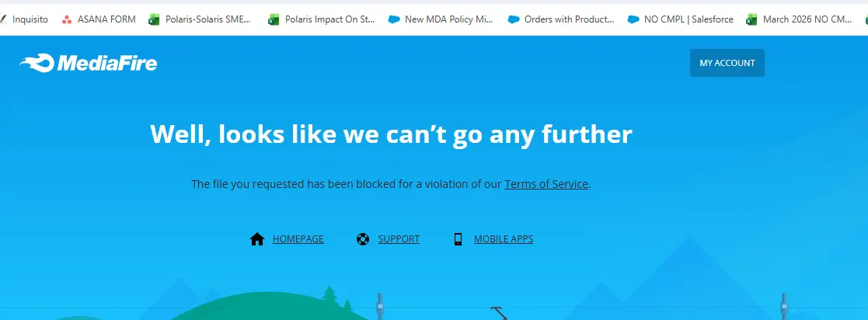Open the Polaris-Solaris SME bookmark
This screenshot has width=868, height=320.
click(x=200, y=19)
